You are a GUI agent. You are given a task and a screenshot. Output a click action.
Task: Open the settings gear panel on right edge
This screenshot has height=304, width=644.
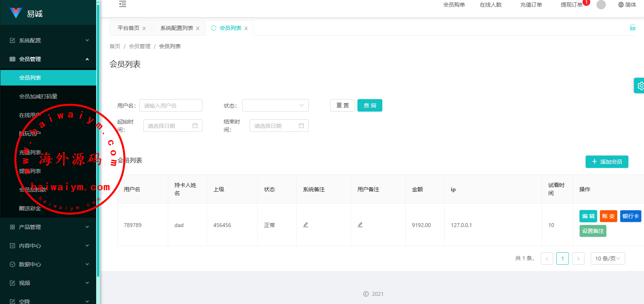tap(640, 86)
